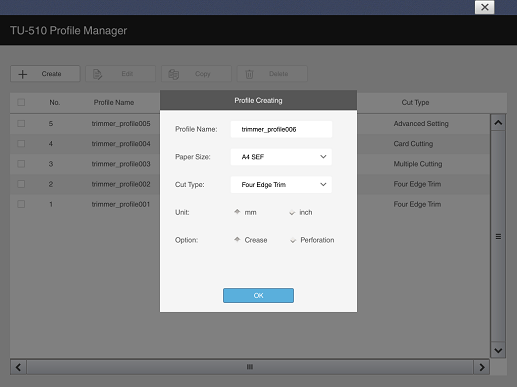Image resolution: width=517 pixels, height=387 pixels.
Task: Click Four Edge Trim in the trimmer_profile002 row
Action: tap(417, 184)
